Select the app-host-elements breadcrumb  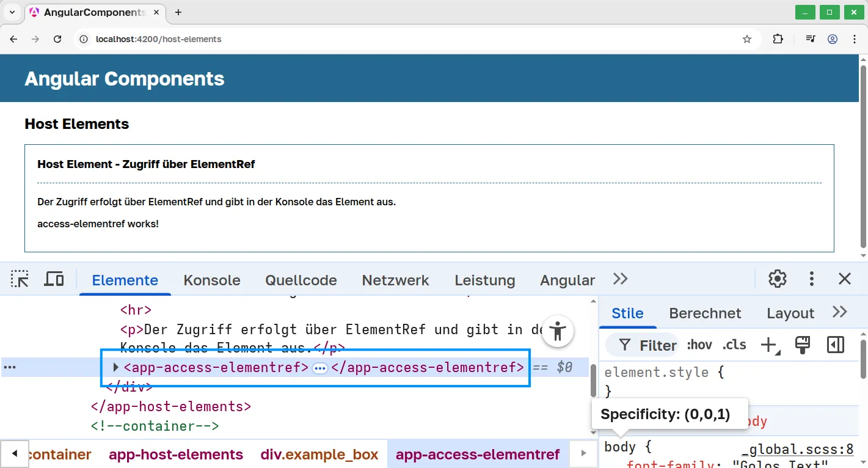pyautogui.click(x=176, y=455)
